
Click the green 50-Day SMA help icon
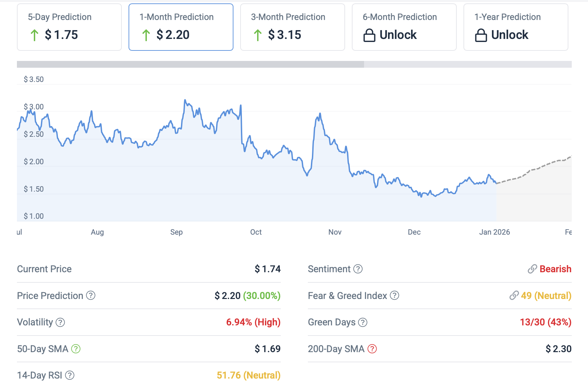click(76, 349)
